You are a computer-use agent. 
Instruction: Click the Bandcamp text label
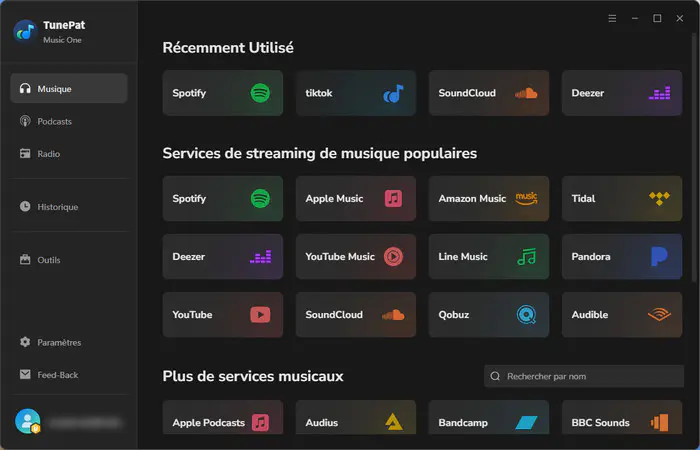click(463, 423)
